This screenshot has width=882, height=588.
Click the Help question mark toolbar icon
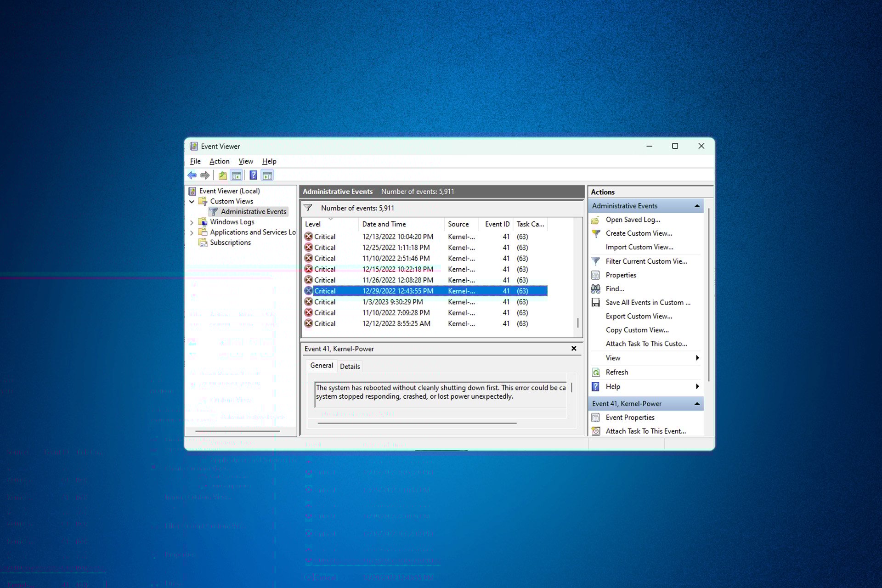(x=254, y=175)
